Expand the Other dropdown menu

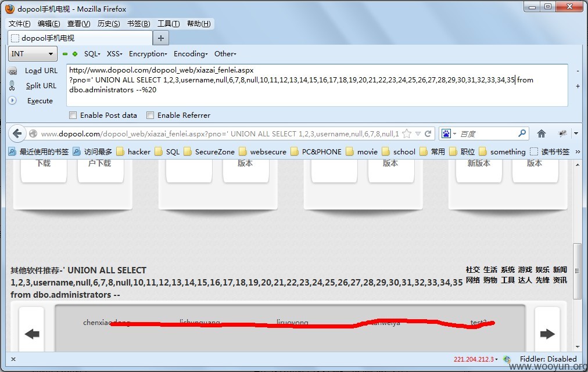[x=225, y=54]
